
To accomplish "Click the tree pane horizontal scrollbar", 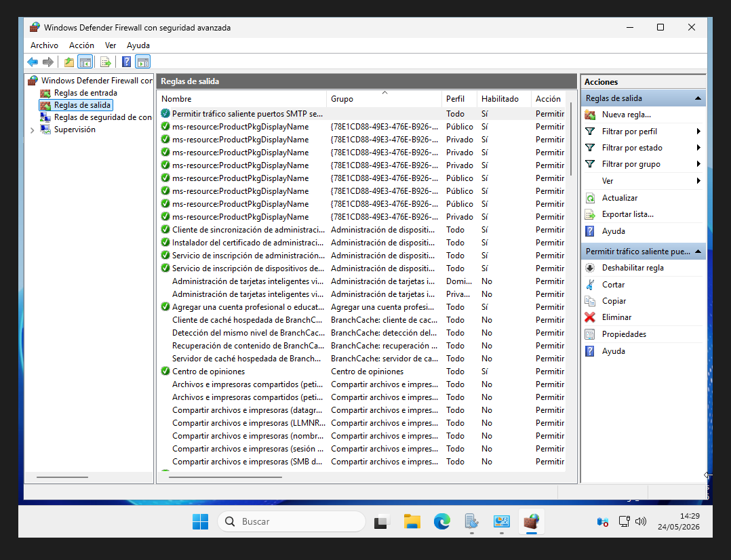I will point(62,477).
